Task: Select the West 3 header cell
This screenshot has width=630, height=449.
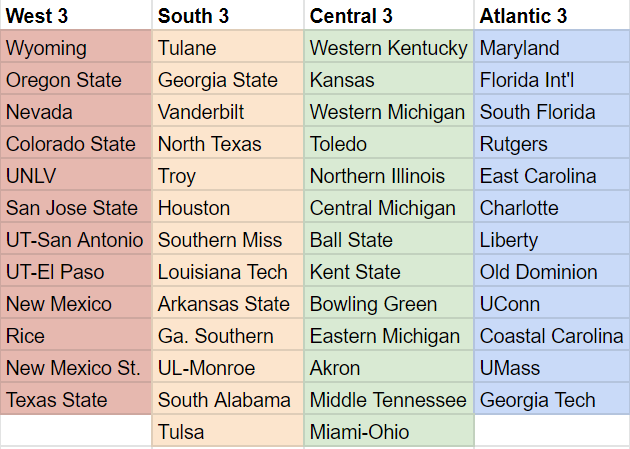Action: click(76, 15)
